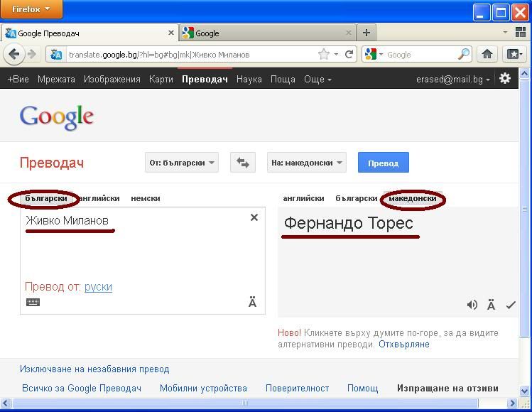Open 'Изображения' in the Google bar
This screenshot has width=532, height=412.
(x=112, y=79)
